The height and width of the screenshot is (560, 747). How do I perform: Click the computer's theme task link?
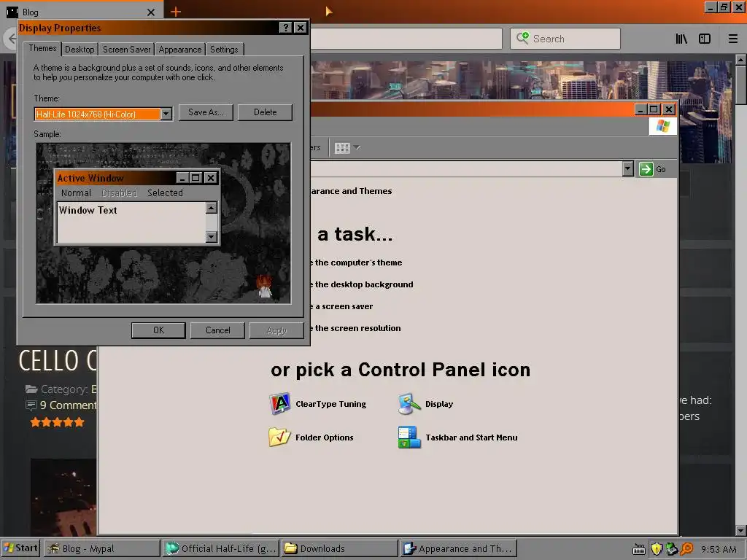pos(356,262)
